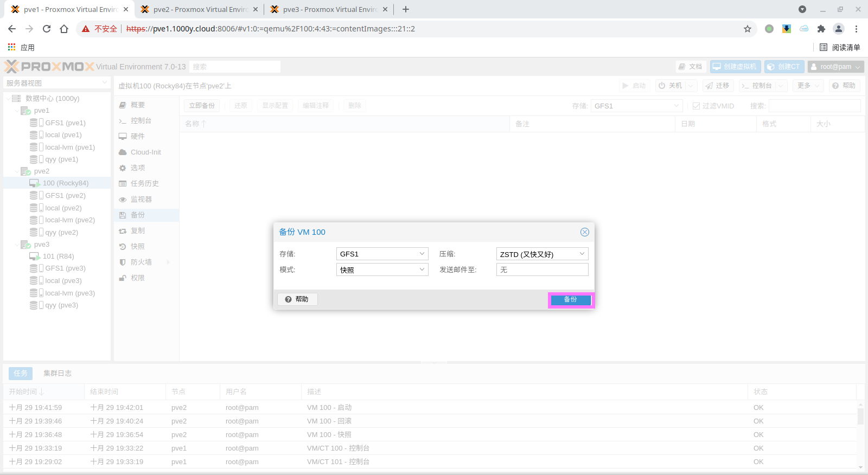Open Chrome profile avatar icon
Viewport: 868px width, 475px height.
click(839, 29)
